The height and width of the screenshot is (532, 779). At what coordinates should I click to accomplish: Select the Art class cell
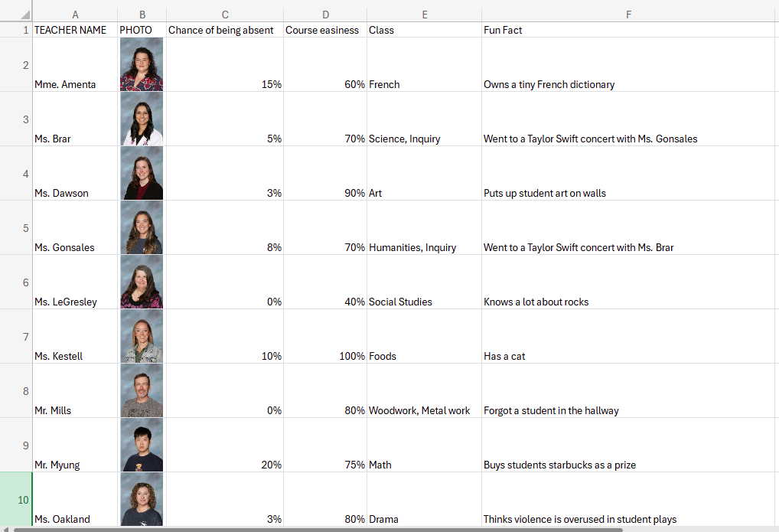pos(424,173)
